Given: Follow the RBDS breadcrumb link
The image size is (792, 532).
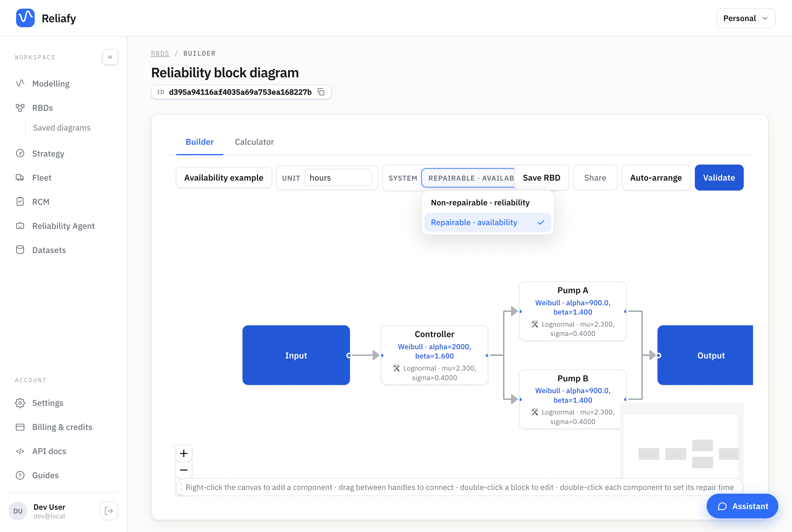Looking at the screenshot, I should click(160, 53).
